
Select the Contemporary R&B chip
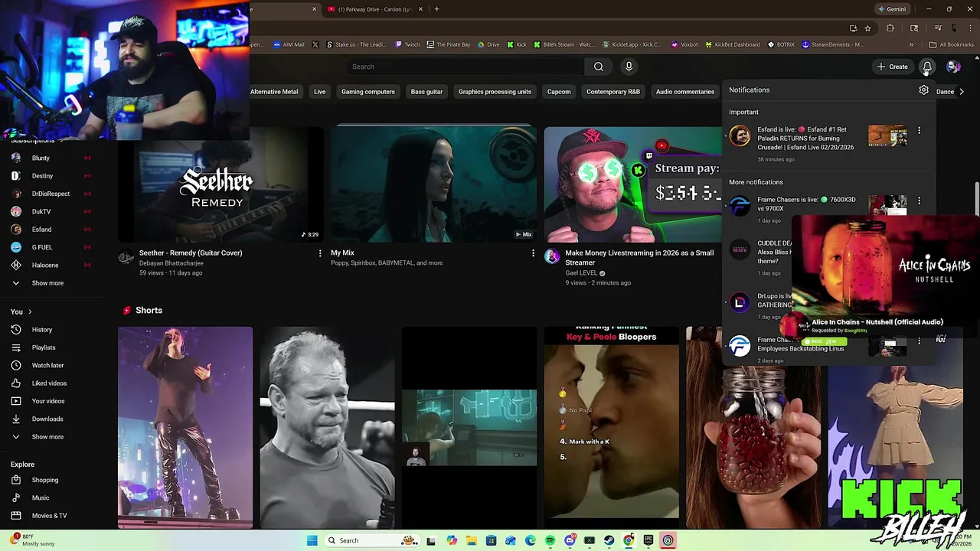613,92
